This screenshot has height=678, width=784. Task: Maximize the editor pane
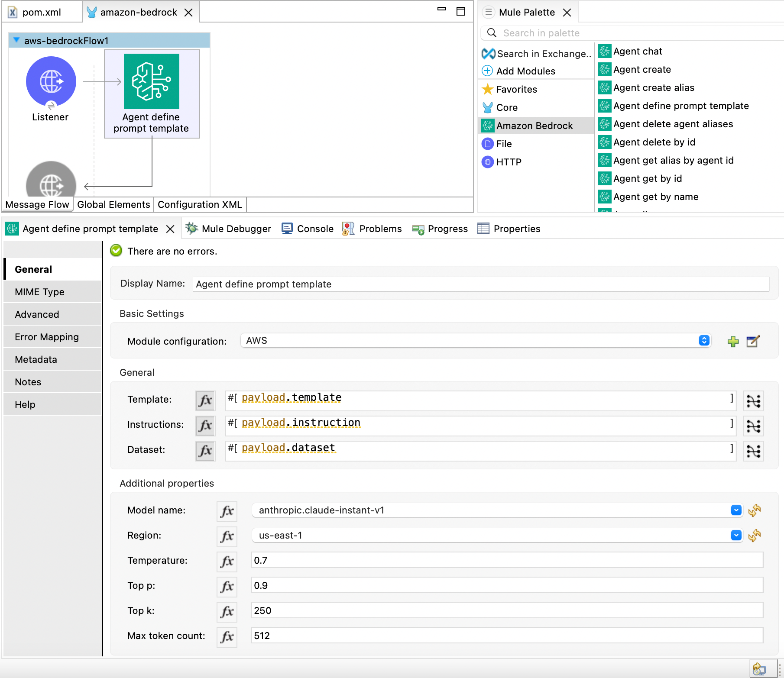(461, 11)
